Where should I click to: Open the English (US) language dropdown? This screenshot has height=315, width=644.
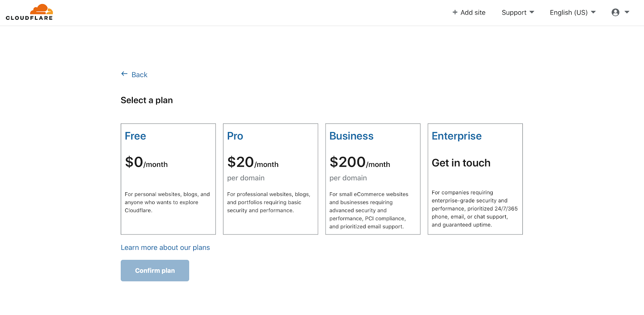pyautogui.click(x=572, y=12)
